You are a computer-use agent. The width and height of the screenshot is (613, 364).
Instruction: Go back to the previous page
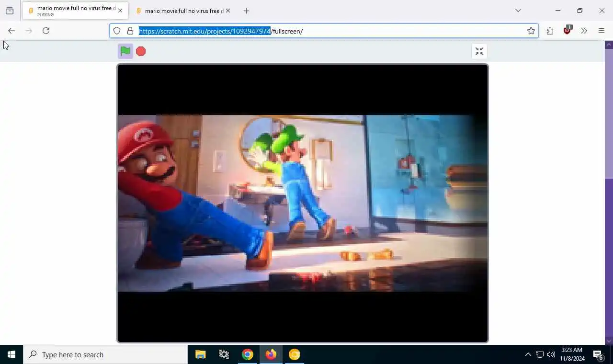point(11,31)
